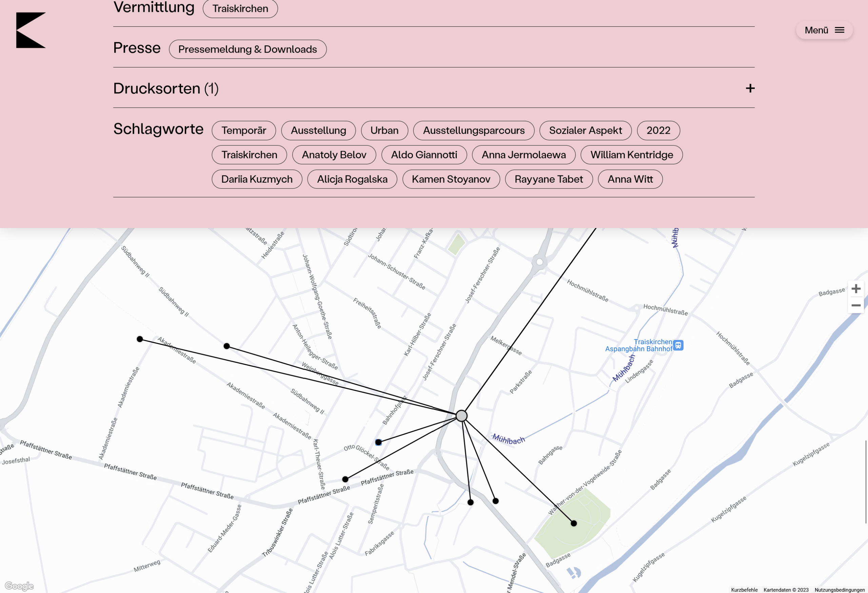The width and height of the screenshot is (868, 593).
Task: Select the Temporär tag
Action: pos(243,130)
